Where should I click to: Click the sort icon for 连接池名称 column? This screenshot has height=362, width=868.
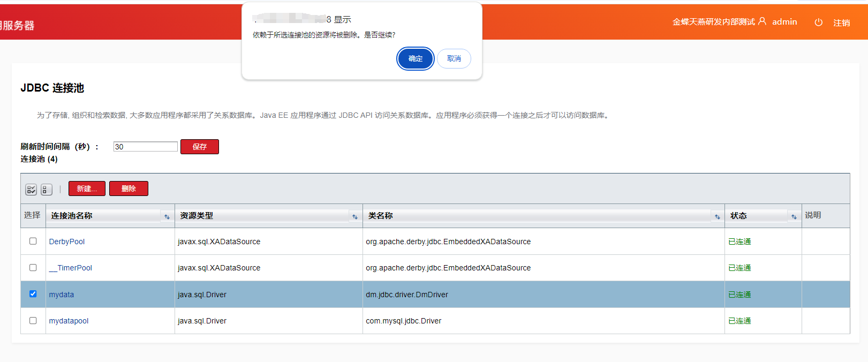167,216
